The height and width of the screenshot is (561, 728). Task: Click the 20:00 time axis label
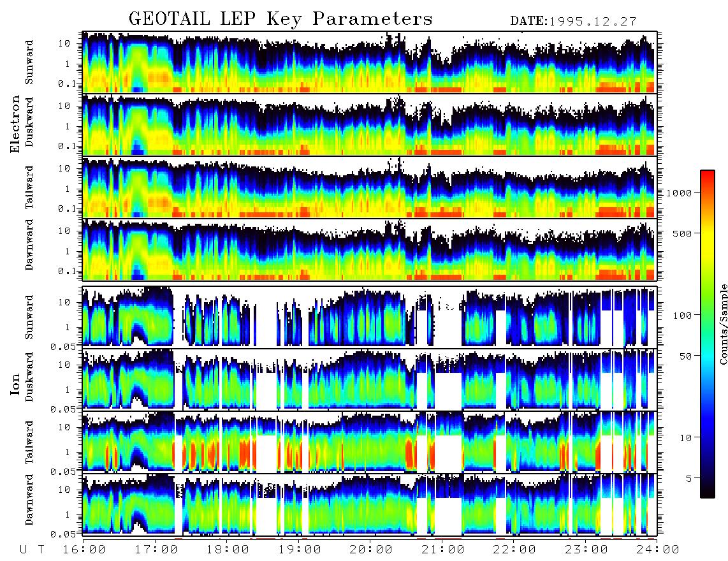371,550
